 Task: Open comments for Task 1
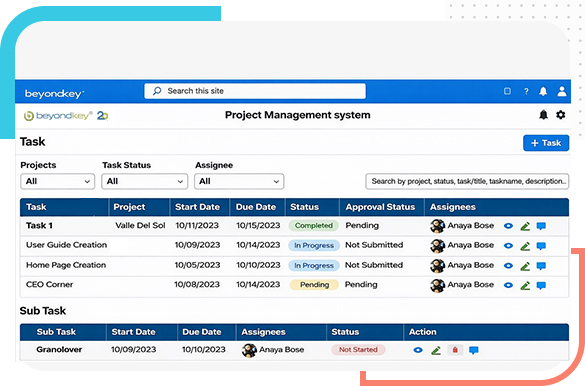[x=541, y=226]
